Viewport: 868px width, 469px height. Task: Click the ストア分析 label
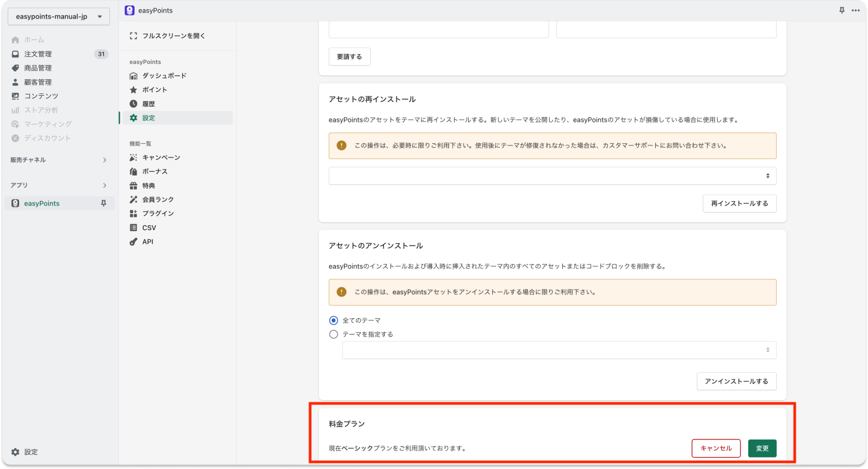[x=41, y=110]
